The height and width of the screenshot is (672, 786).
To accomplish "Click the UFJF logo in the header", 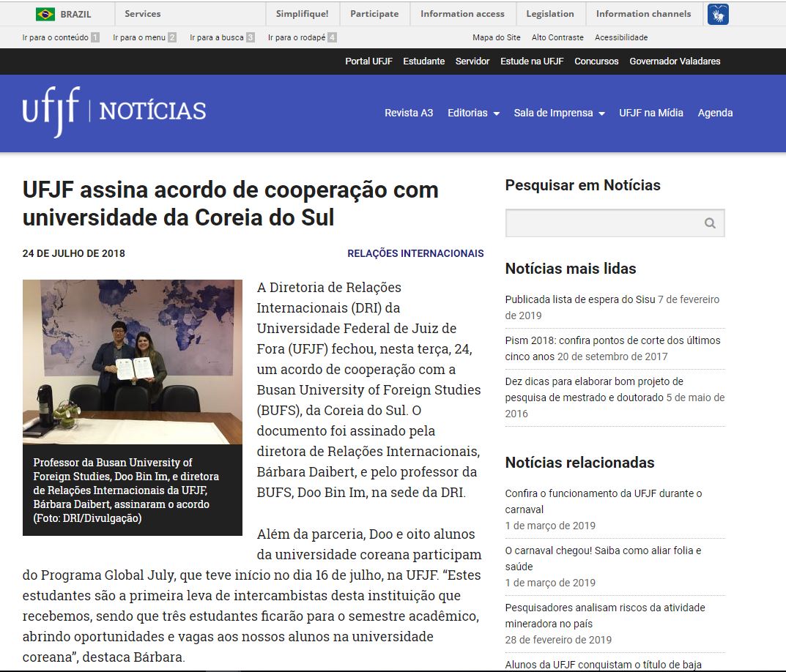I will pos(51,112).
